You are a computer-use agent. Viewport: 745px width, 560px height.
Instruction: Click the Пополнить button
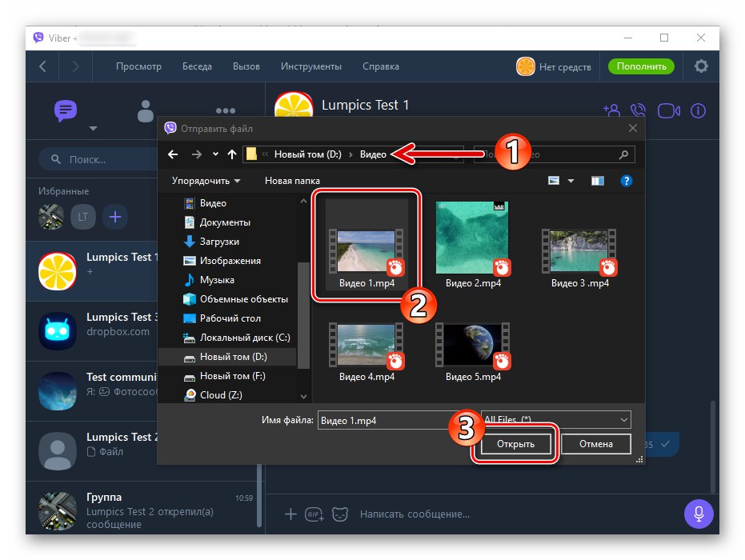tap(641, 66)
